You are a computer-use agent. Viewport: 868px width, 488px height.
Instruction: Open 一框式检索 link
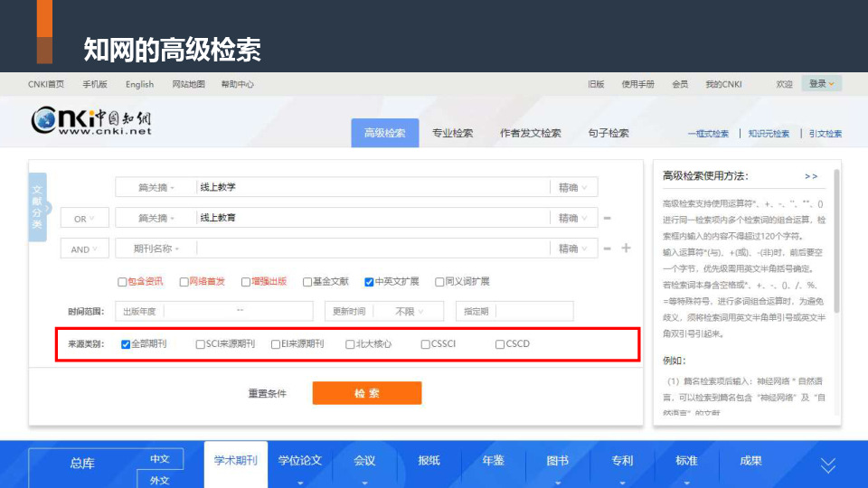(708, 134)
